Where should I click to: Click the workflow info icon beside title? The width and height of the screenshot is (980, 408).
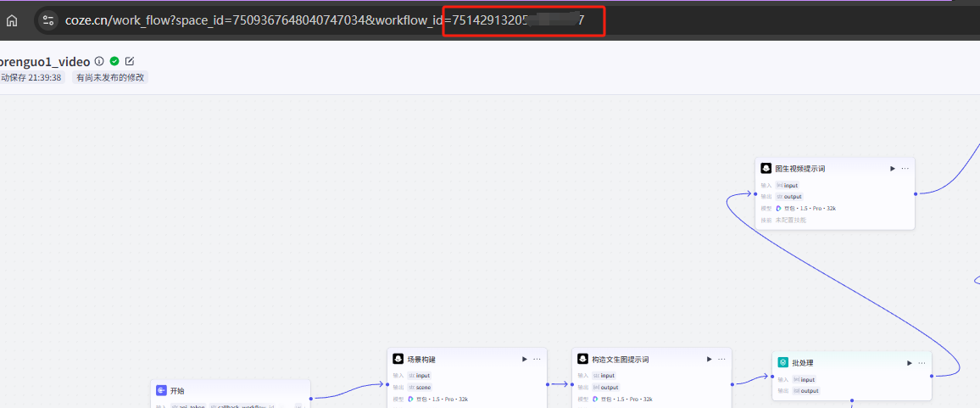pos(99,61)
